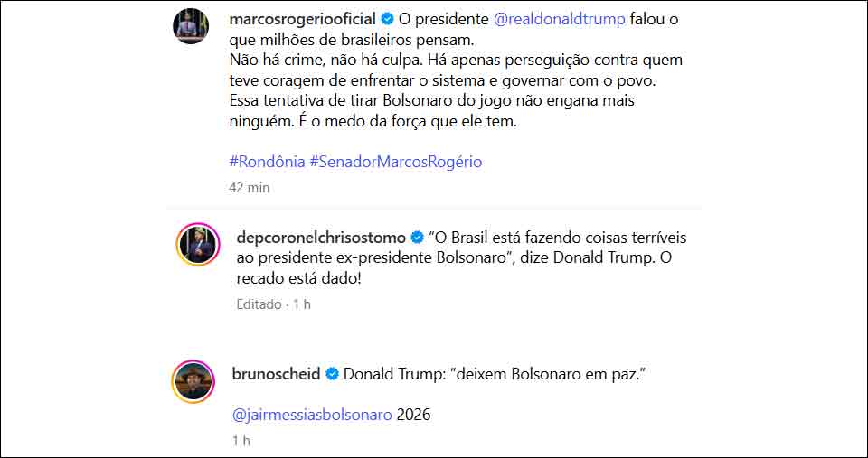Click verified badge next to depcoronelchrisostomo
Viewport: 868px width, 458px height.
[418, 238]
